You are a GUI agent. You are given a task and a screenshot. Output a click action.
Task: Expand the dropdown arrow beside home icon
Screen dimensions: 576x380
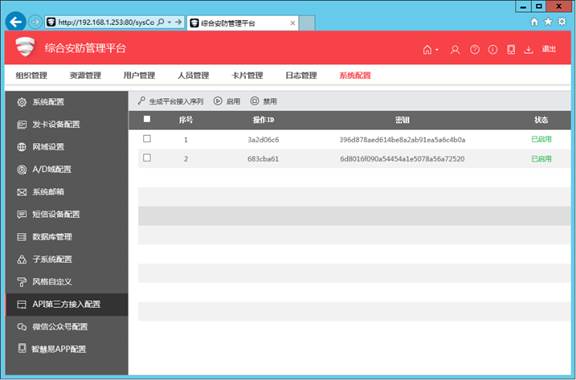click(437, 50)
